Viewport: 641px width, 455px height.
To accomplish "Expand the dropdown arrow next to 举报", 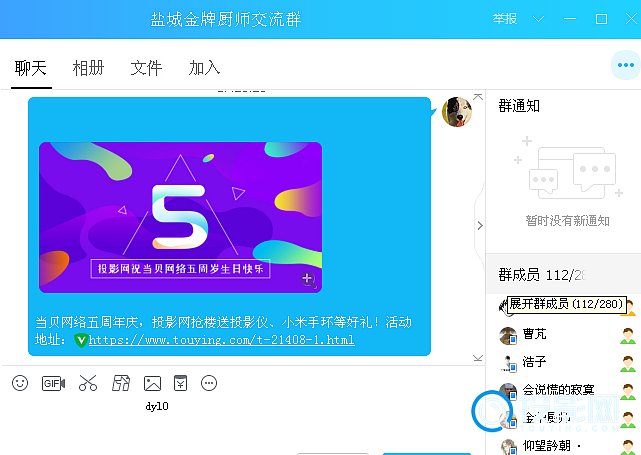I will (538, 19).
